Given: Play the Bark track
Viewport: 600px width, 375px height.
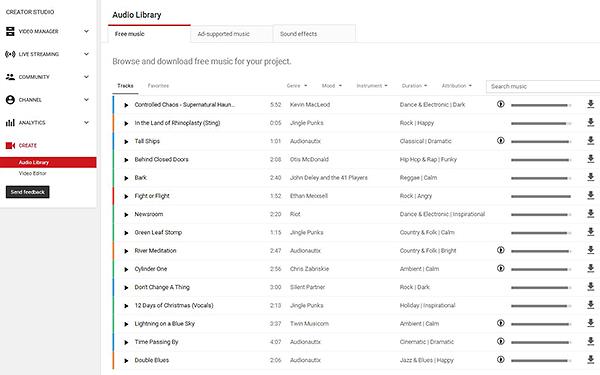Looking at the screenshot, I should click(126, 178).
